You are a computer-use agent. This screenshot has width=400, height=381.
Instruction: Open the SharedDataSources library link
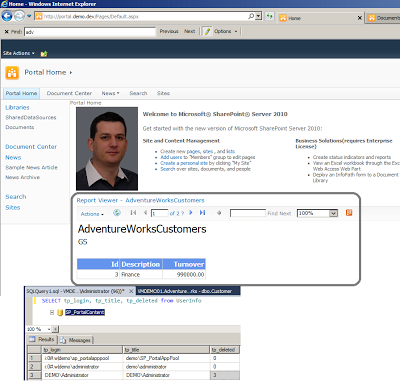coord(31,117)
